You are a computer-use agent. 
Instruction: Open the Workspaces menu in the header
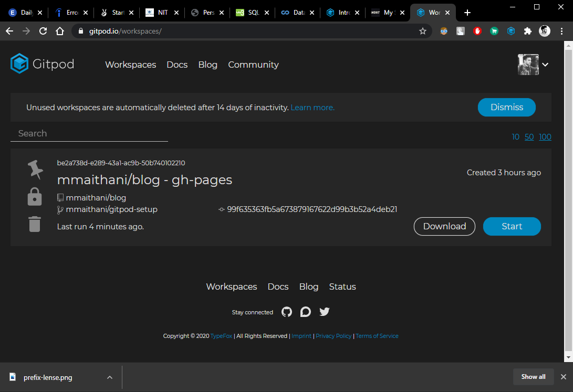(x=130, y=65)
